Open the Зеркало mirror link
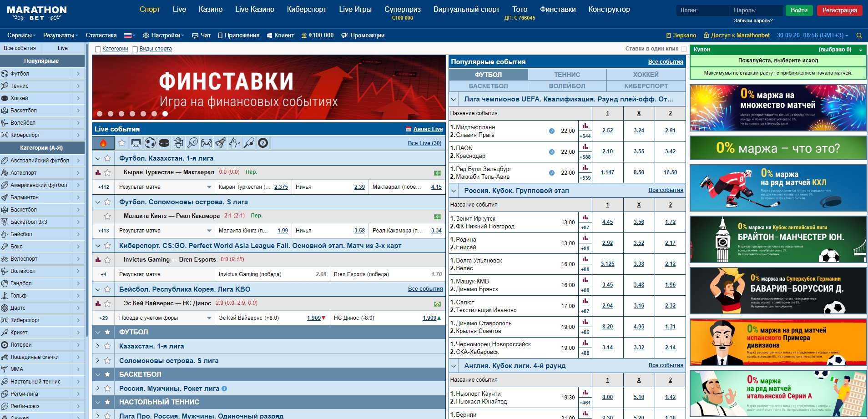Screen dimensions: 868x419 [681, 35]
